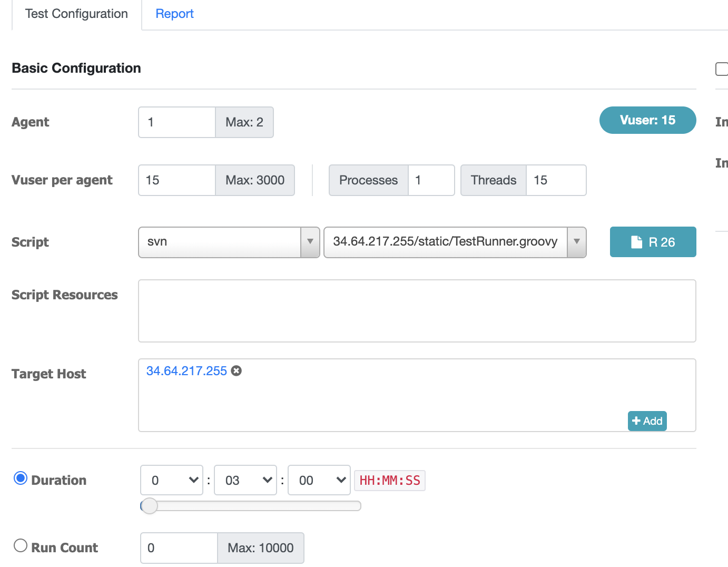Open the duration hours dropdown
This screenshot has height=567, width=728.
pyautogui.click(x=172, y=480)
